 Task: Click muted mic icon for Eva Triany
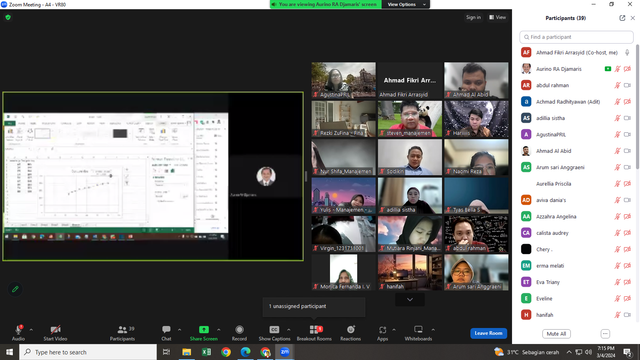point(618,282)
